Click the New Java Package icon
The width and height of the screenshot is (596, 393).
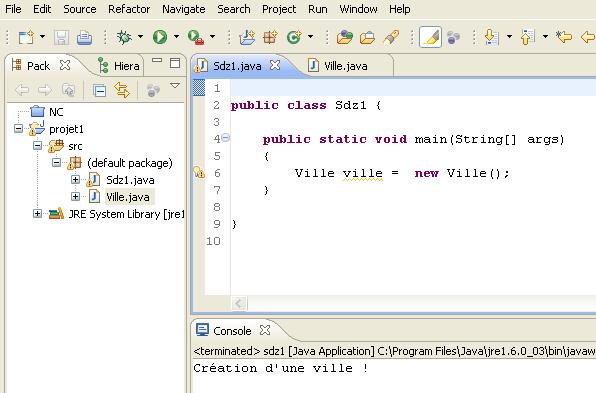point(270,37)
